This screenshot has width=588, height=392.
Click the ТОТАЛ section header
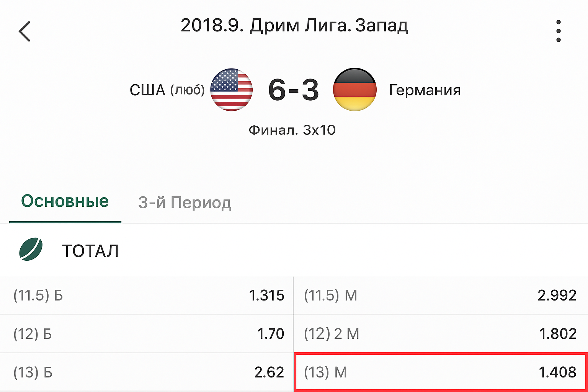pos(90,251)
